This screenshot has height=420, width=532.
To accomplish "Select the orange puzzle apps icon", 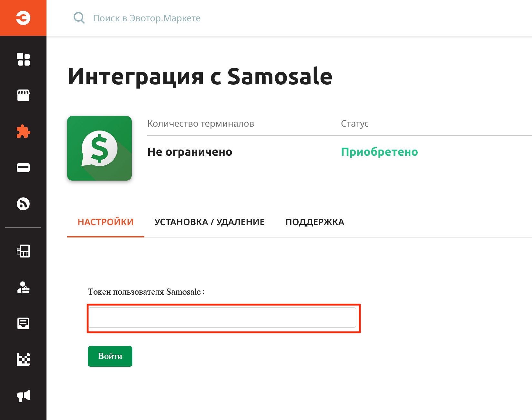I will tap(23, 131).
